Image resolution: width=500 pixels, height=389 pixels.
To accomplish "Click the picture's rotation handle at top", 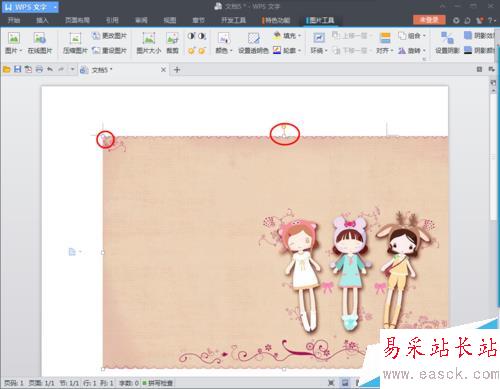I will (284, 127).
